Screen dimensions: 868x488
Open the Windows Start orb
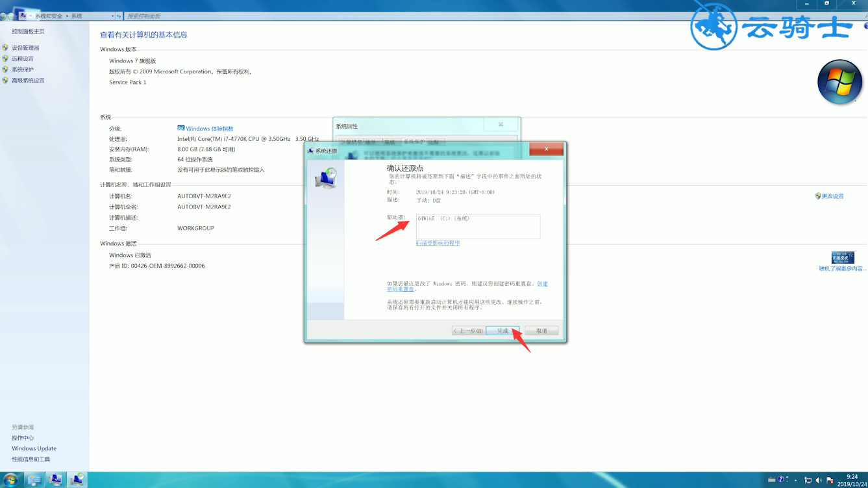coord(10,480)
